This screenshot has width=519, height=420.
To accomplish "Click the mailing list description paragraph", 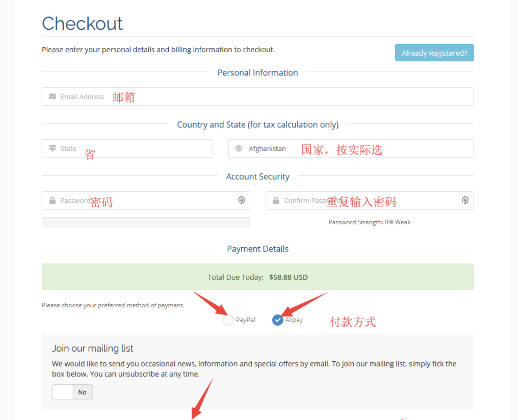I will 254,369.
